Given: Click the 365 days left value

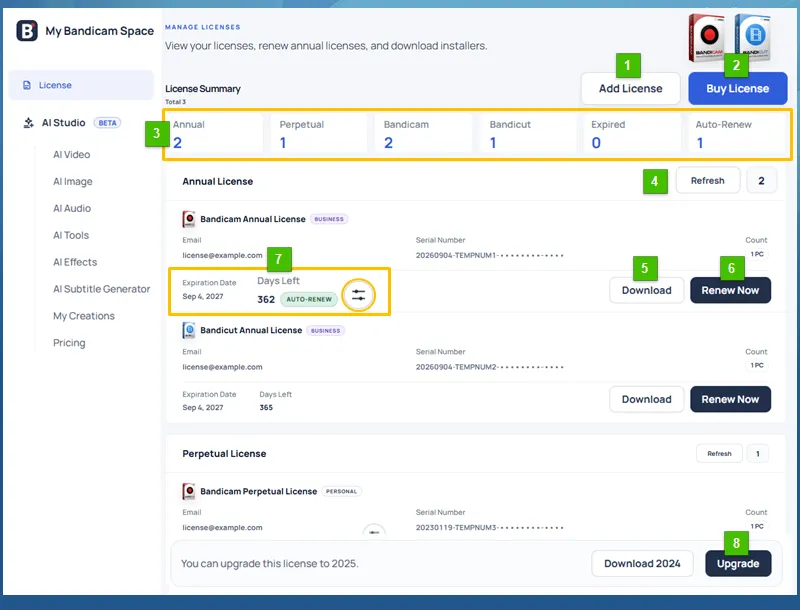Looking at the screenshot, I should click(x=266, y=408).
